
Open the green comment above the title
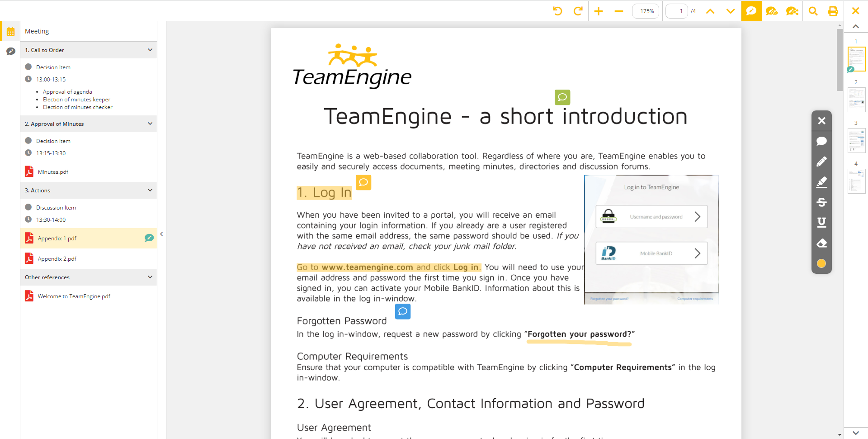(562, 97)
